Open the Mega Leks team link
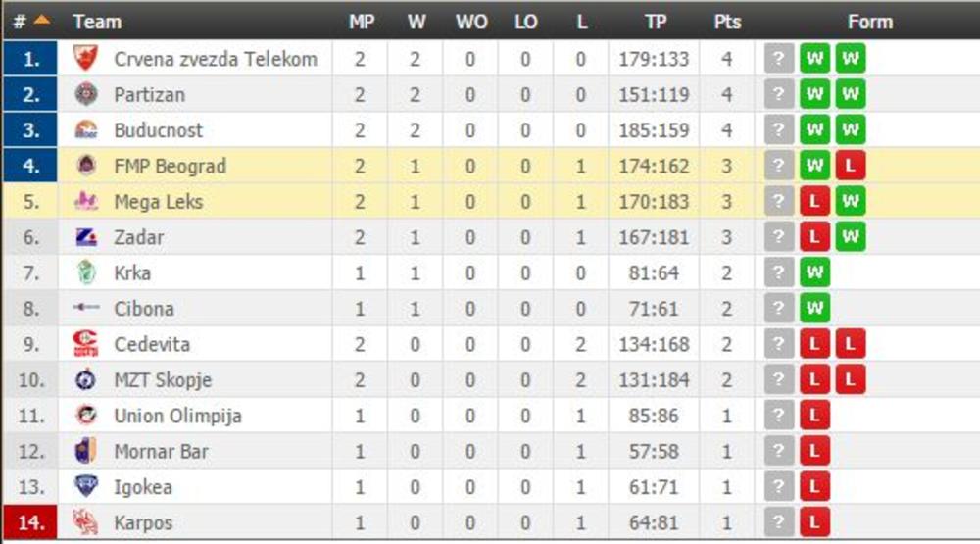The height and width of the screenshot is (544, 980). click(159, 202)
